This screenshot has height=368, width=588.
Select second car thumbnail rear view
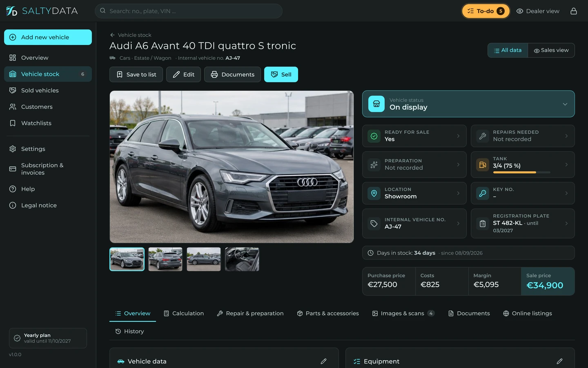pos(165,259)
